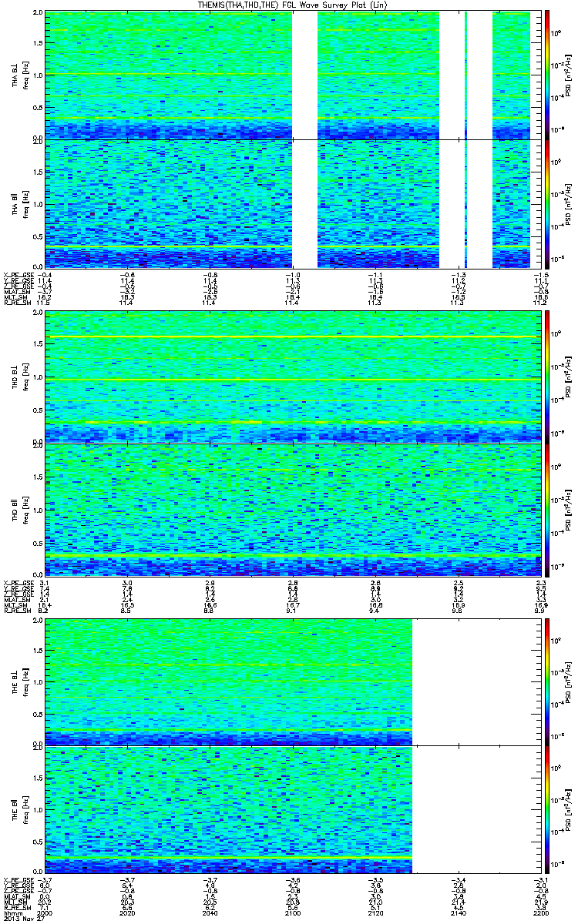Click the THD BII spectrogram panel
The height and width of the screenshot is (924, 578).
(291, 509)
